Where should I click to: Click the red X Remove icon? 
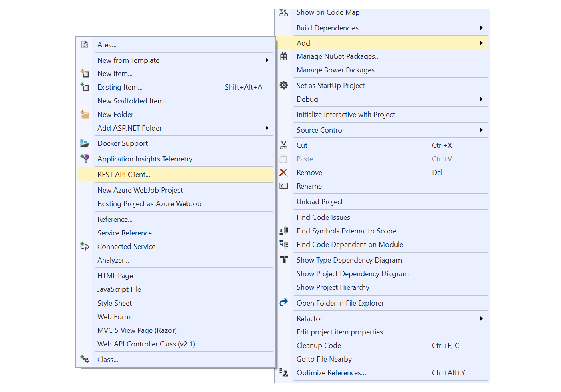click(283, 173)
